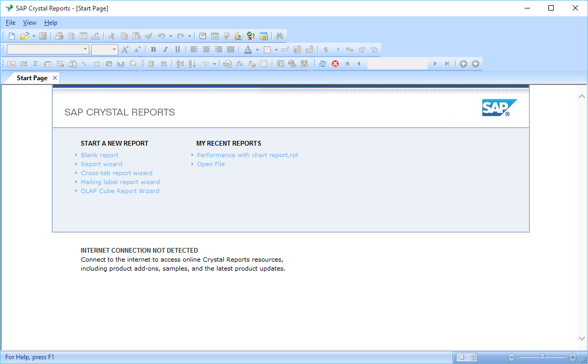The height and width of the screenshot is (364, 588).
Task: Click the Print icon in toolbar
Action: (x=59, y=36)
